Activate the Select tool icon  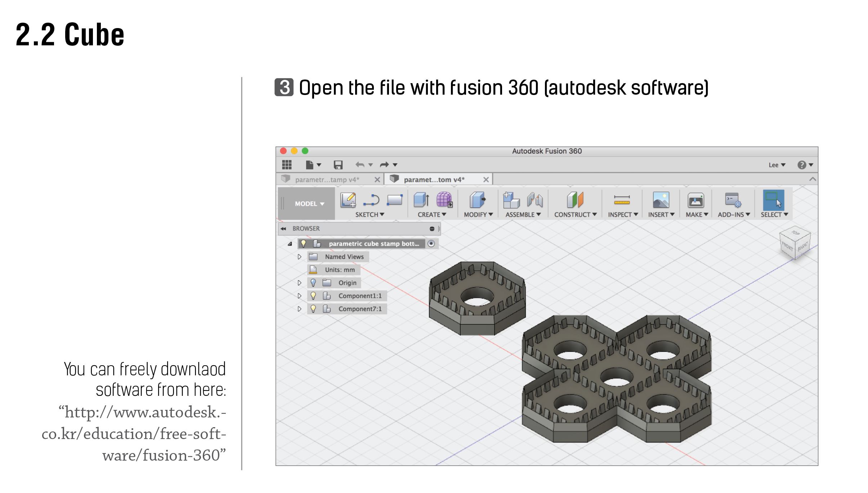[774, 200]
